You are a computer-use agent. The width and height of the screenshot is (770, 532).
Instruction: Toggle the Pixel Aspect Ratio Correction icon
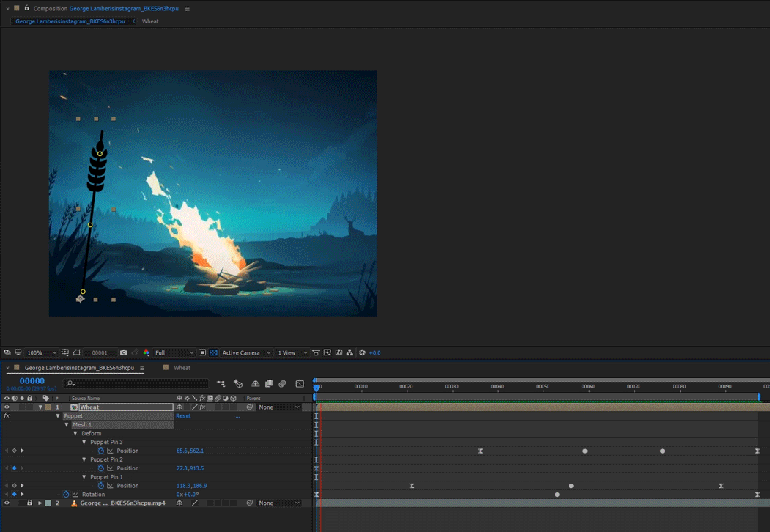click(x=316, y=352)
